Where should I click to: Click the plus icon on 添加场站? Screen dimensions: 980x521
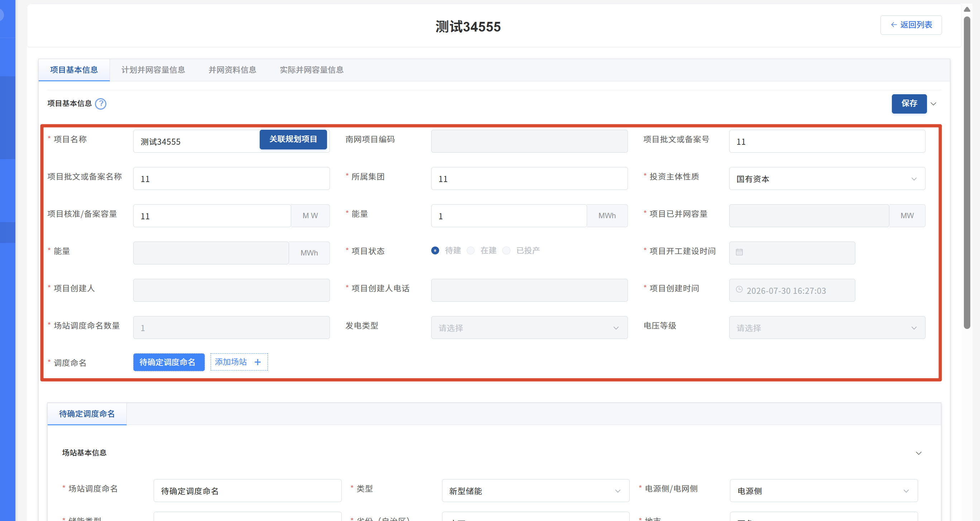(x=258, y=362)
